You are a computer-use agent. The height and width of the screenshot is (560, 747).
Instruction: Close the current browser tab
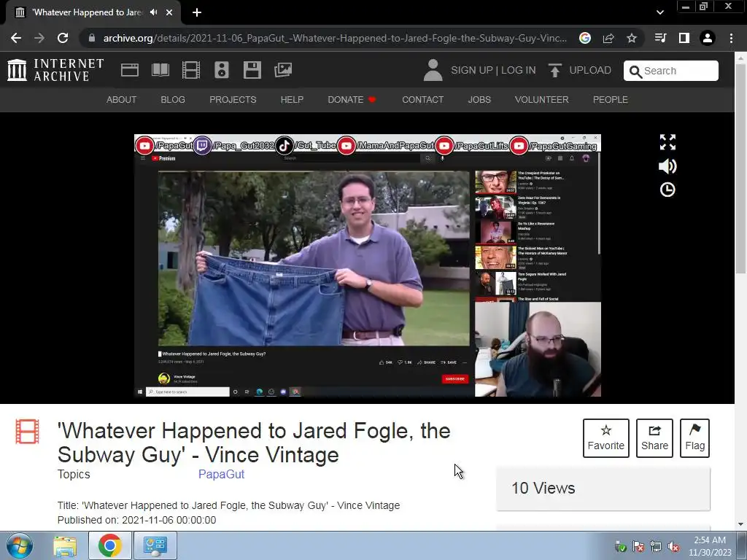tap(169, 12)
